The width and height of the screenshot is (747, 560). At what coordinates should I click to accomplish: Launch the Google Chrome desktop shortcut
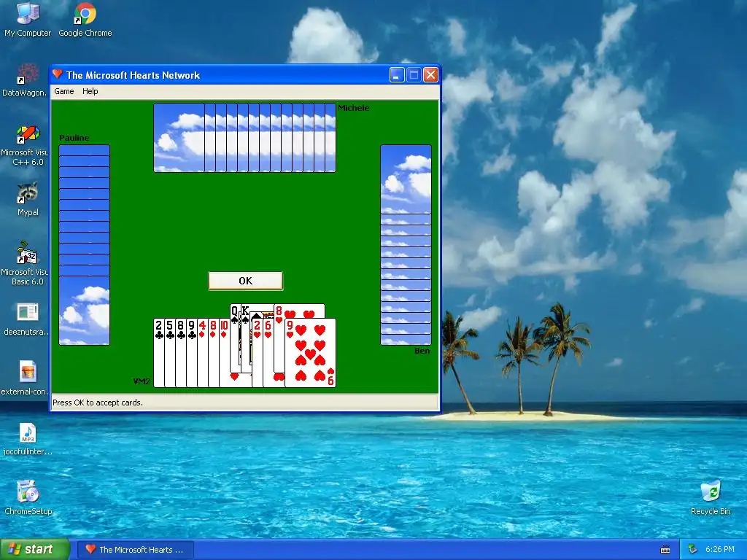click(85, 20)
